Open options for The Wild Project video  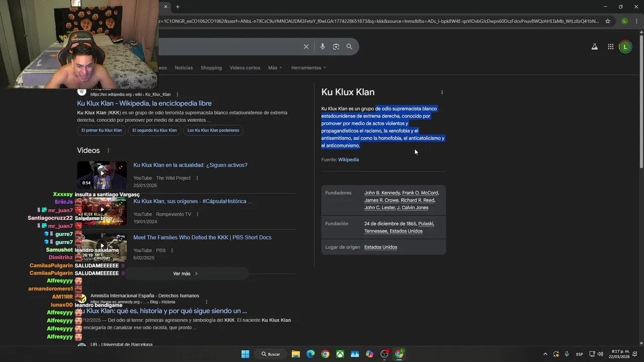[197, 178]
